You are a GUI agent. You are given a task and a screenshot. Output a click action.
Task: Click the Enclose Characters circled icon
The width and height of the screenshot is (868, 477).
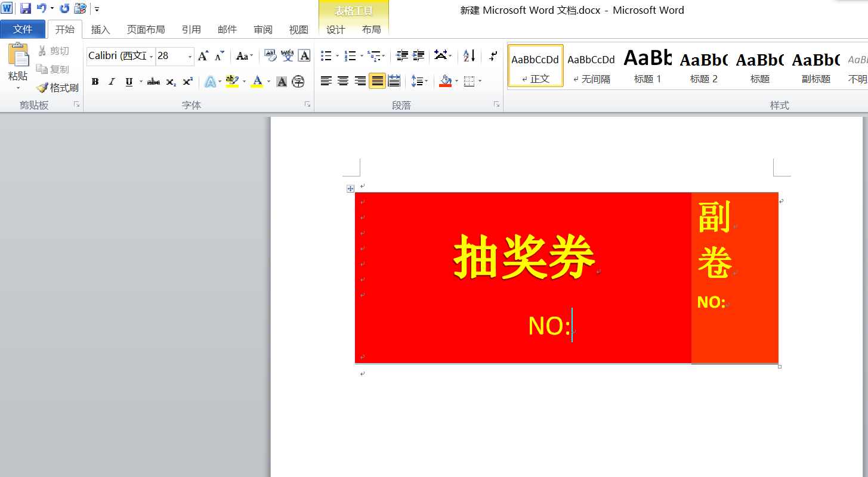[298, 82]
